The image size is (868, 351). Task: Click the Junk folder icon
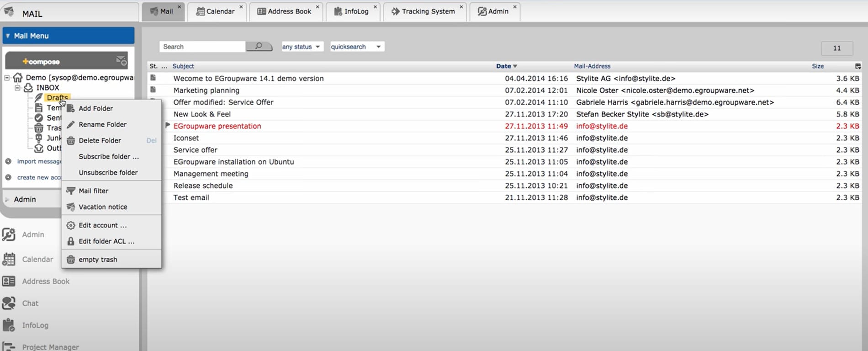tap(39, 138)
